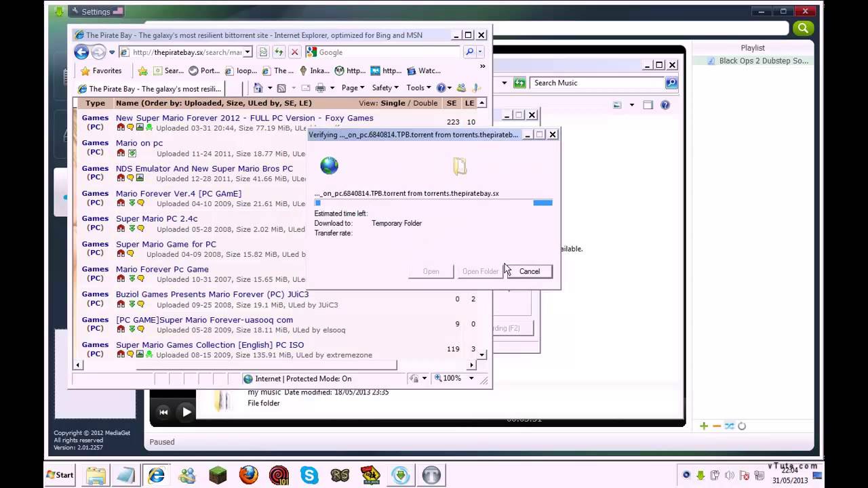Open Windows Start menu
Screen dimensions: 868x488
click(60, 475)
